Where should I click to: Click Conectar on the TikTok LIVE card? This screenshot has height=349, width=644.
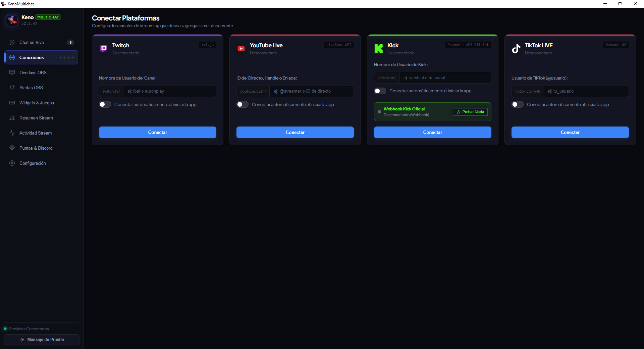tap(570, 132)
